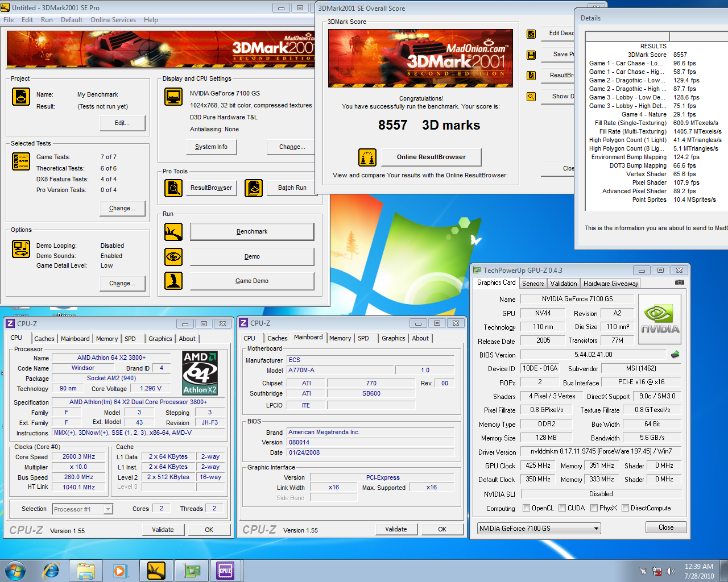Switch to the Sensors tab in GPU-Z
The width and height of the screenshot is (728, 582).
tap(533, 283)
